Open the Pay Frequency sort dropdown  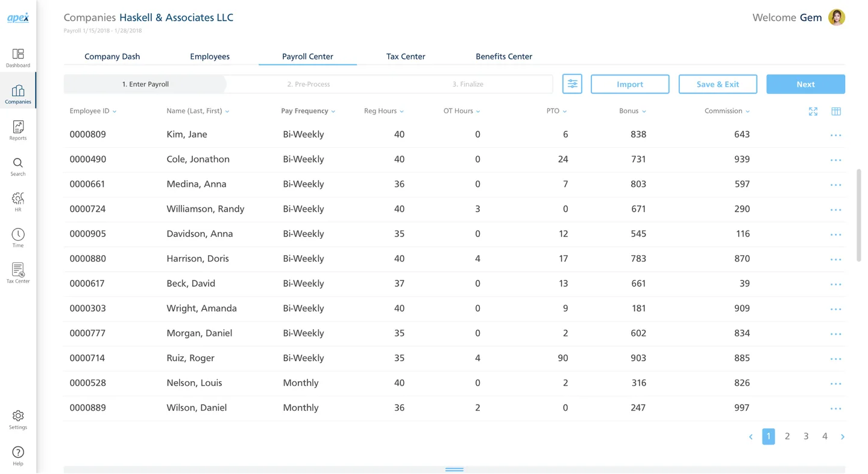pos(332,111)
